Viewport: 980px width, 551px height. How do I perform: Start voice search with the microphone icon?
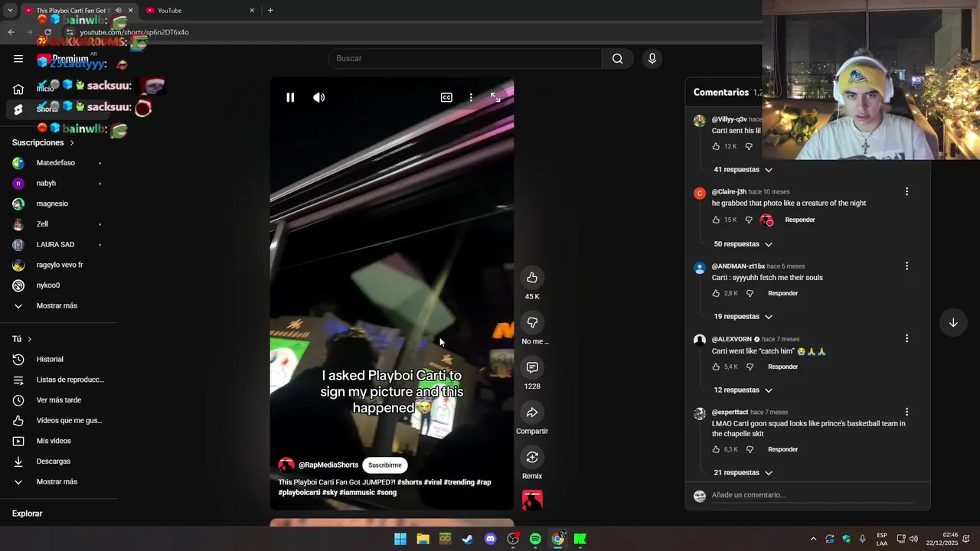tap(652, 58)
